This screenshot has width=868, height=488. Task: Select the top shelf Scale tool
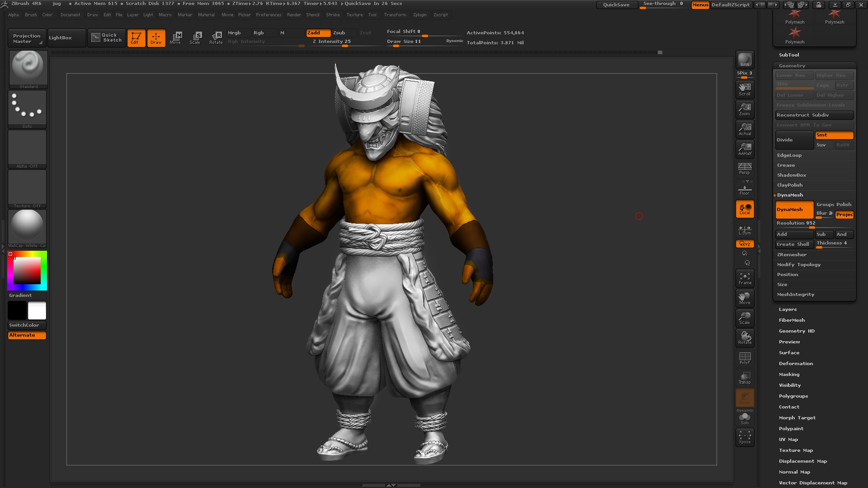(x=195, y=38)
